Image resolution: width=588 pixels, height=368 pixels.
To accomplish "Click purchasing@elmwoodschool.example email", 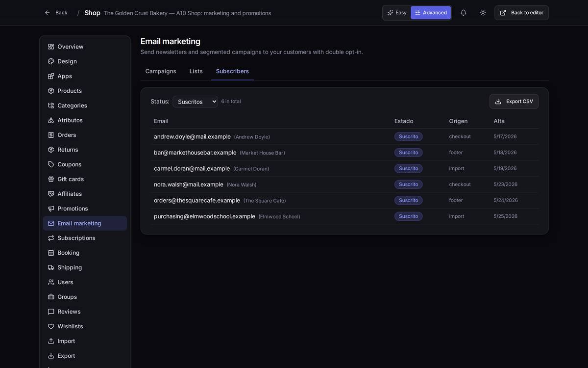I will [204, 216].
